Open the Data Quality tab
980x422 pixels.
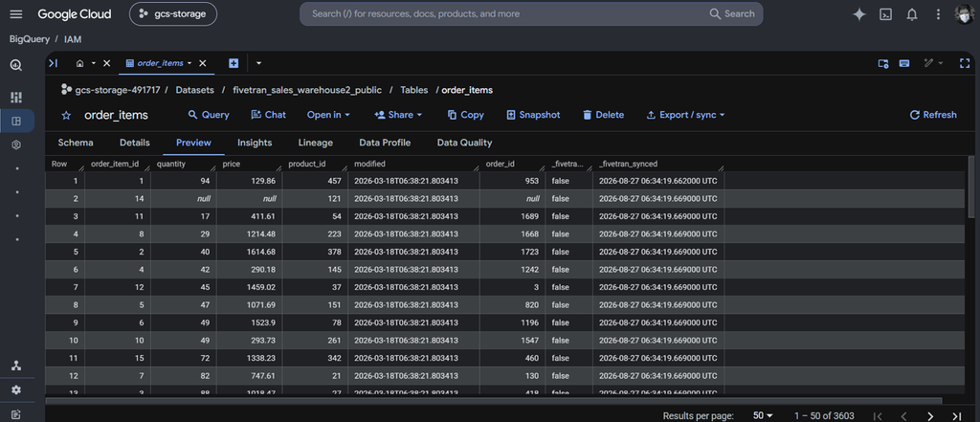(464, 143)
